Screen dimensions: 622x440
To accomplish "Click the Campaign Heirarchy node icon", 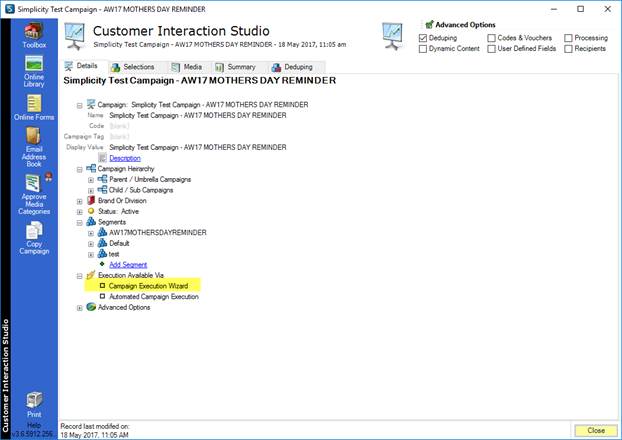I will [91, 169].
